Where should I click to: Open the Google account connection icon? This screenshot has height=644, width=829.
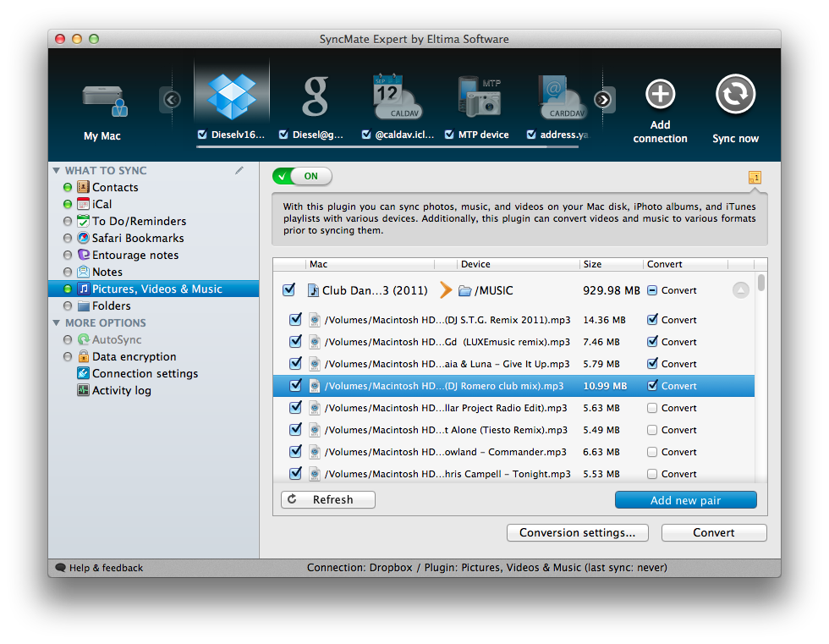(315, 96)
